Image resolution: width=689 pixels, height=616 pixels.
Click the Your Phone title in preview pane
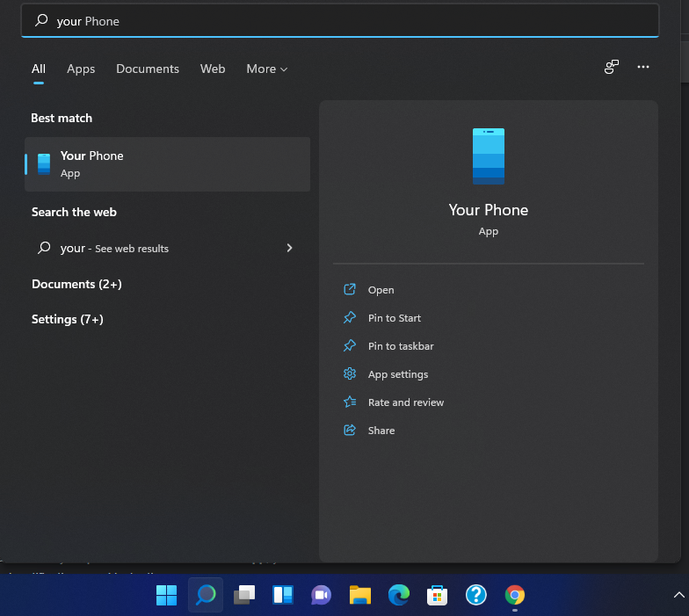489,210
